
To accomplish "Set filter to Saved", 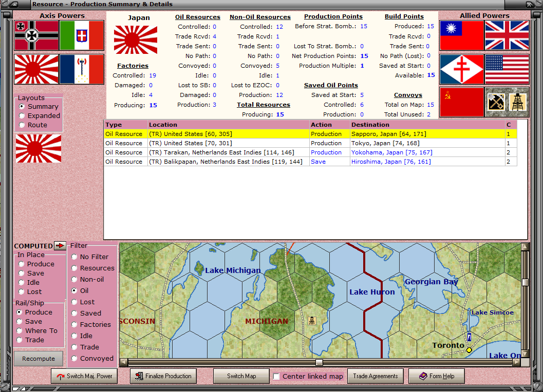I will (86, 313).
